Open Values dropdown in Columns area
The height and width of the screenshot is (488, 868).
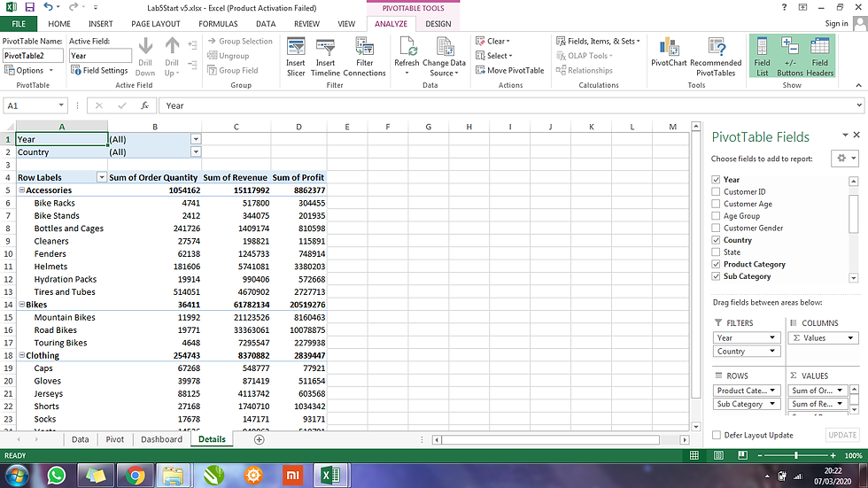pos(851,338)
